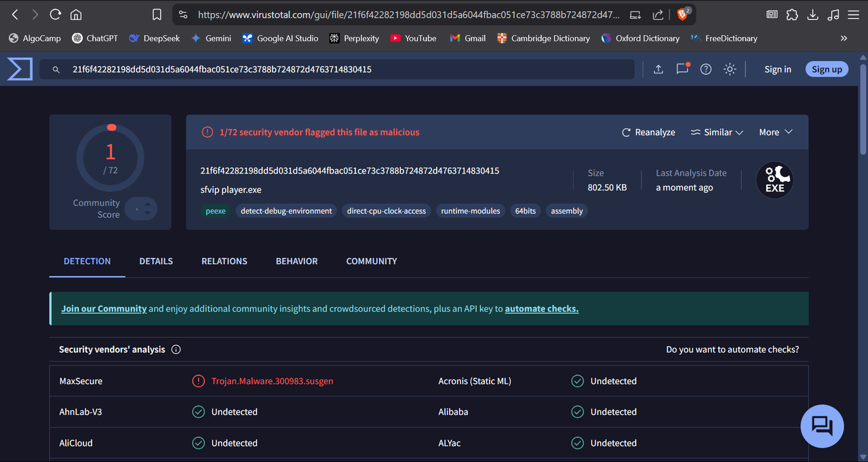Click the Sign up button

point(827,69)
